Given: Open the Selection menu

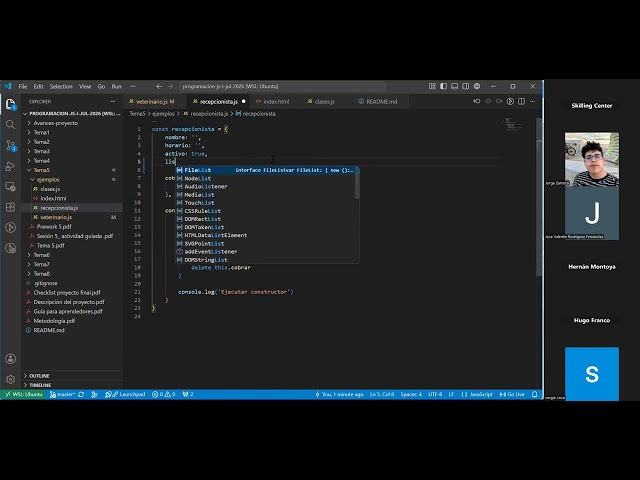Looking at the screenshot, I should [x=61, y=87].
